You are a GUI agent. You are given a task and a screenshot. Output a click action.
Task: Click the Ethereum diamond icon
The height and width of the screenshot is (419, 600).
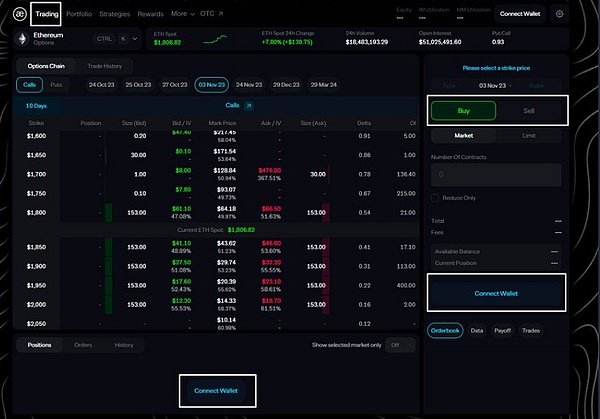point(24,38)
